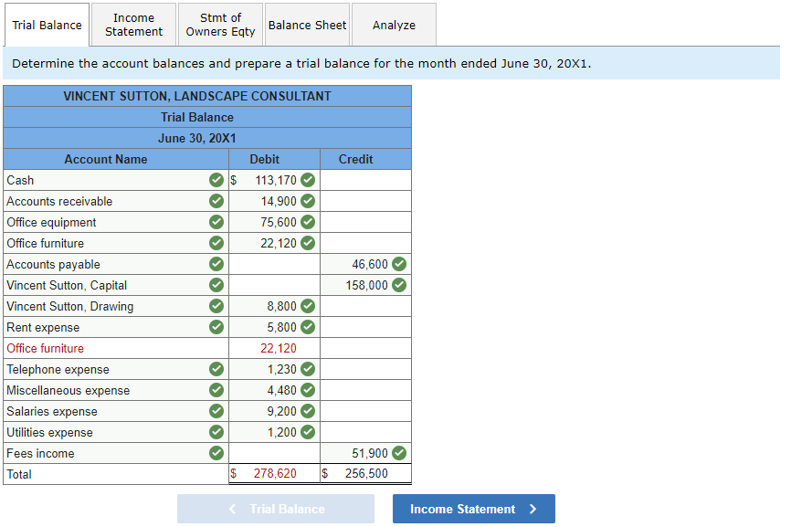Select the checkmark next to Office equipment amount
812x527 pixels.
click(x=307, y=222)
